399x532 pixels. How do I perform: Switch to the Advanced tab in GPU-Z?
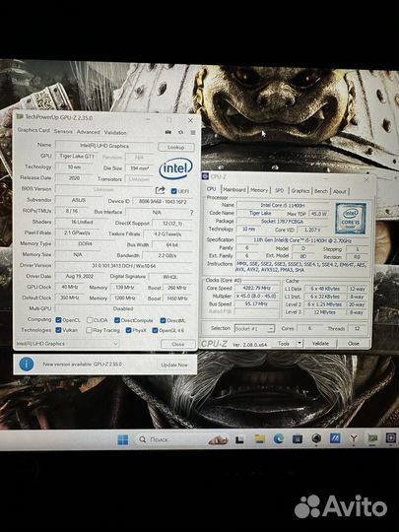89,132
